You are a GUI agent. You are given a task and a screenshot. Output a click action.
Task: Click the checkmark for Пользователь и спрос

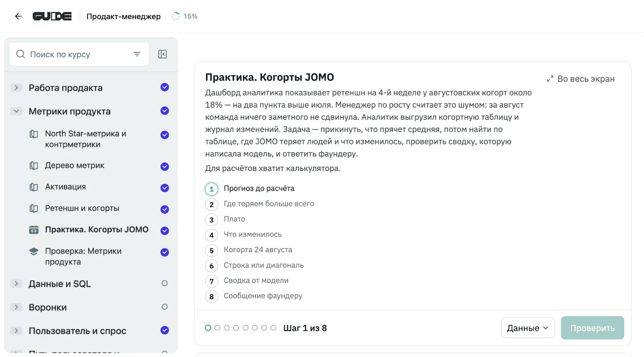[x=165, y=330]
